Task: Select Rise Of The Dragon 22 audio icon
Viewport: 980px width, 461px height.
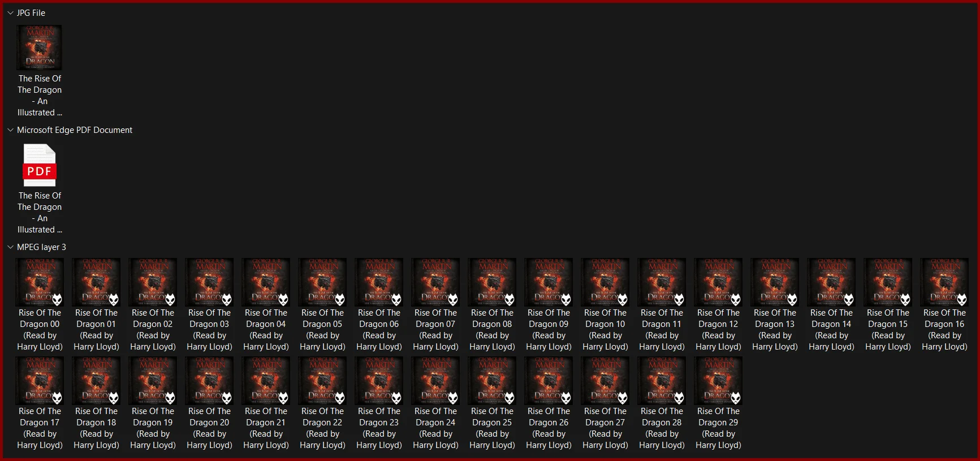Action: click(322, 381)
